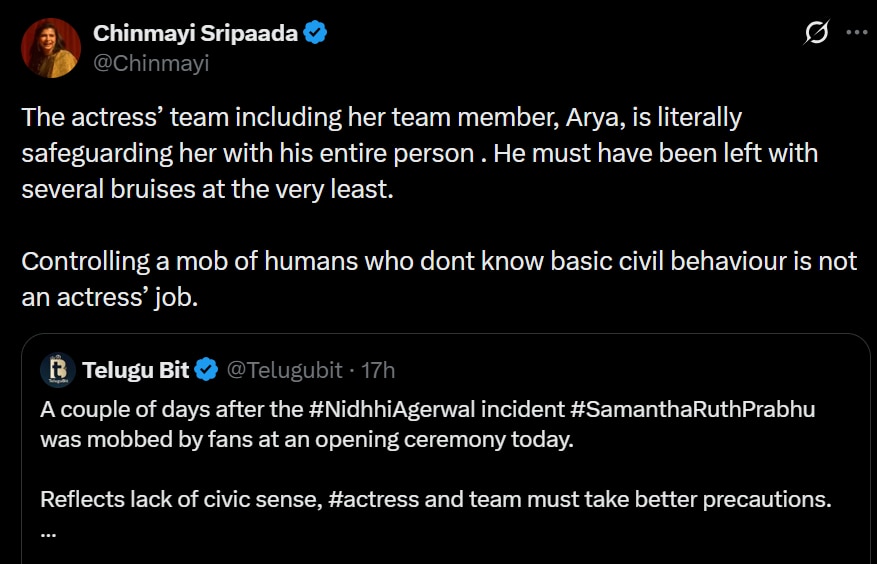Click the paragraph mentioning team member Arya

[x=420, y=153]
